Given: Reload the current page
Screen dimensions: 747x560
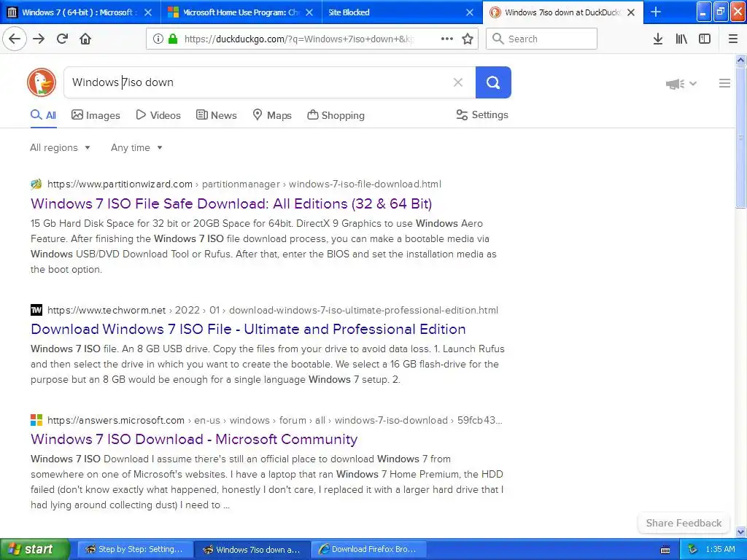Looking at the screenshot, I should point(62,39).
